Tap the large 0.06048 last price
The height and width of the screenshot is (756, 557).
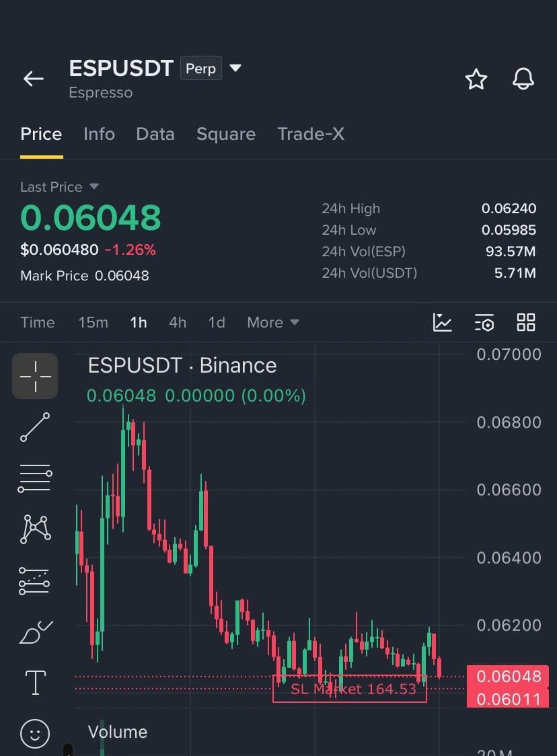click(x=91, y=217)
